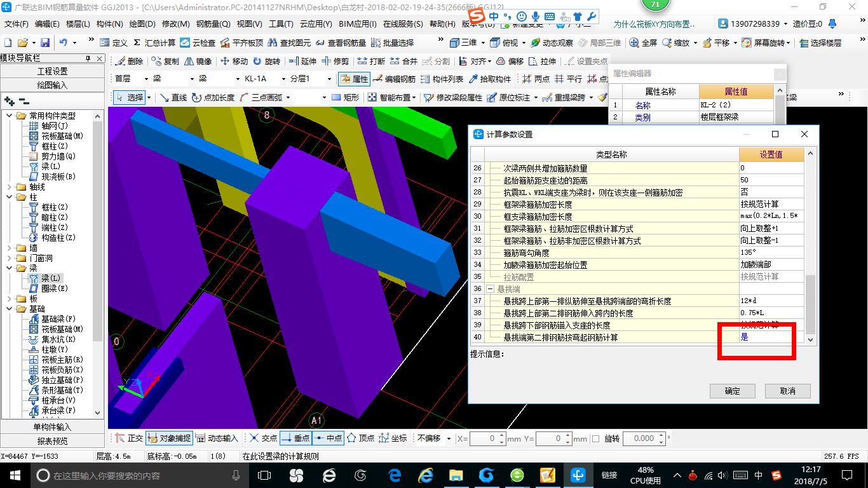Open the BIM应用(I) menu
The image size is (868, 488).
point(358,24)
